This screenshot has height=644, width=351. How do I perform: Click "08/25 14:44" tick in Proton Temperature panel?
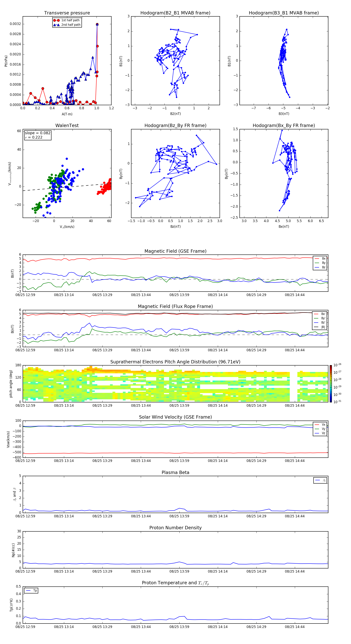pyautogui.click(x=294, y=627)
